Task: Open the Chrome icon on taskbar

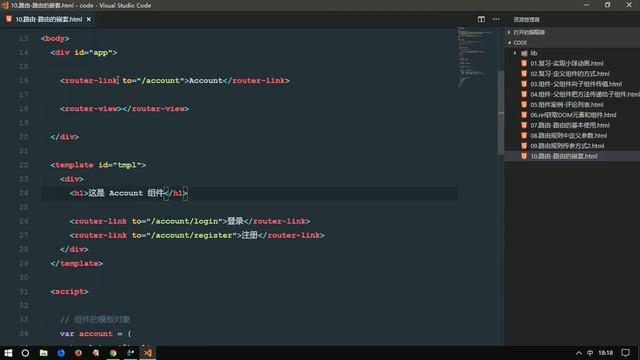Action: point(113,353)
